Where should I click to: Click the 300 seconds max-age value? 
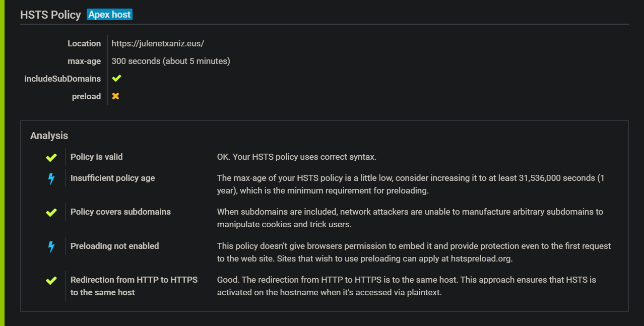(171, 60)
